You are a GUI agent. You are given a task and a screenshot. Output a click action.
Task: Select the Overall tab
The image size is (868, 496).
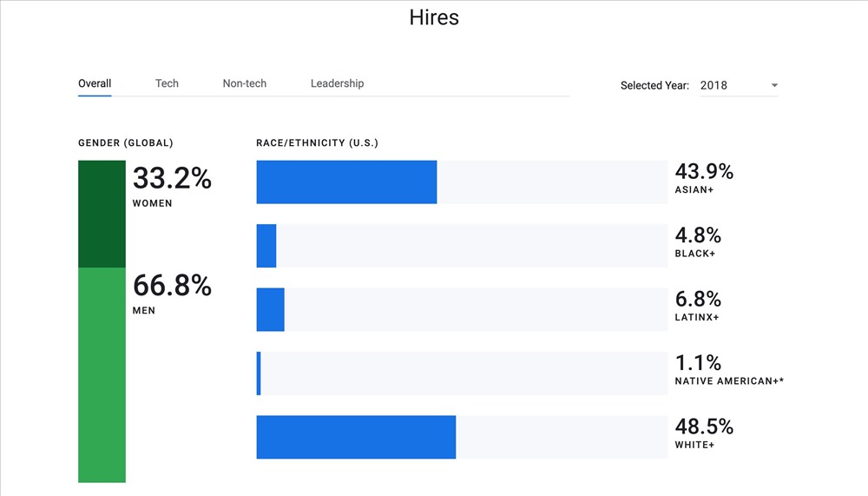tap(95, 83)
